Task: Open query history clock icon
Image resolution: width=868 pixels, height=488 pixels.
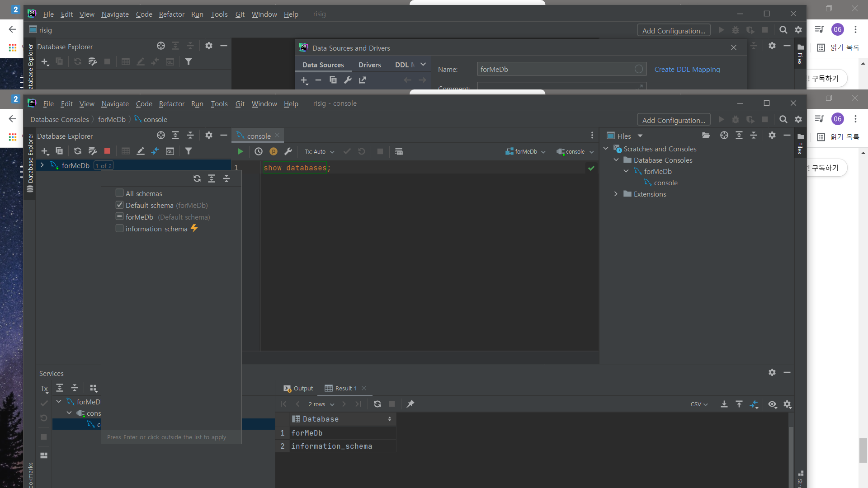Action: click(x=258, y=151)
